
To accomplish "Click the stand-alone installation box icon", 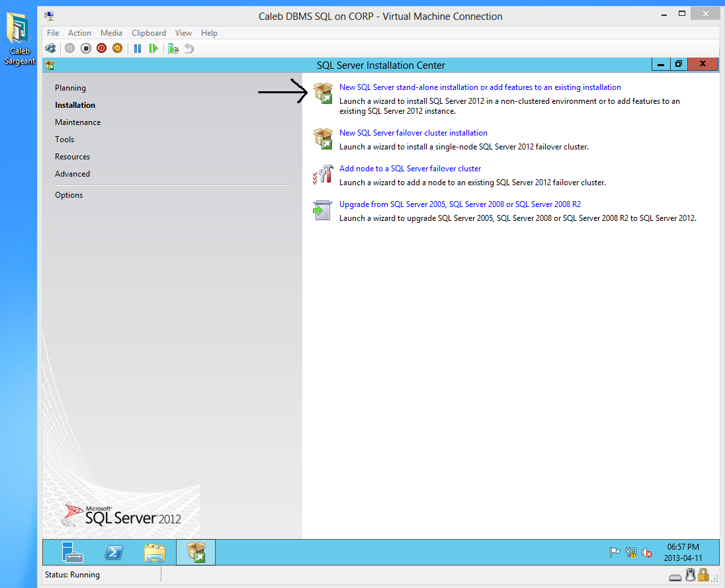I will (x=323, y=93).
